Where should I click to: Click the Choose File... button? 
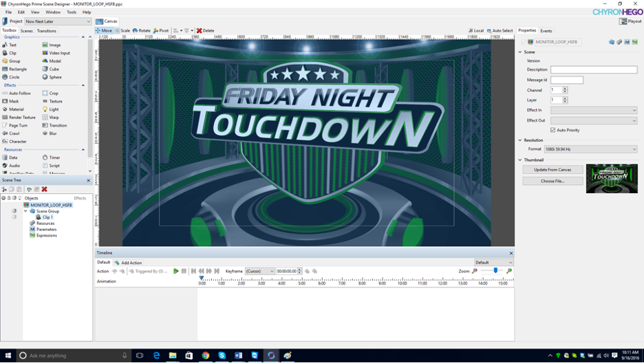[552, 181]
